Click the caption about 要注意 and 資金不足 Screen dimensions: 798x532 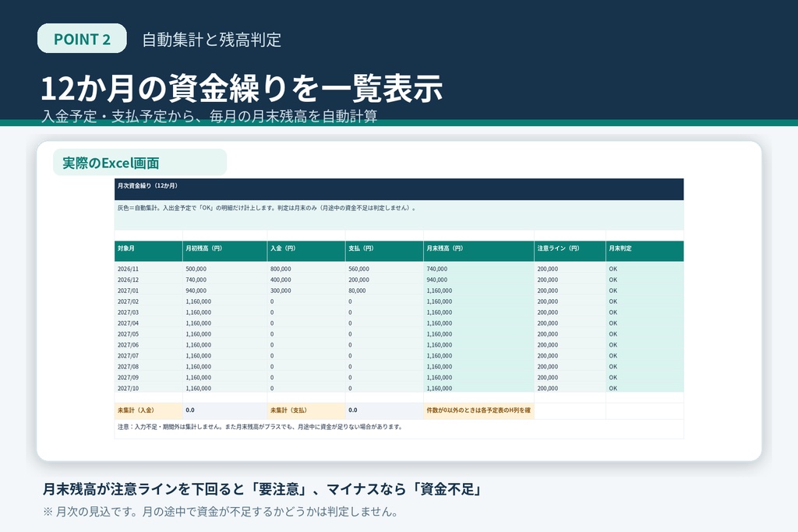pos(262,489)
